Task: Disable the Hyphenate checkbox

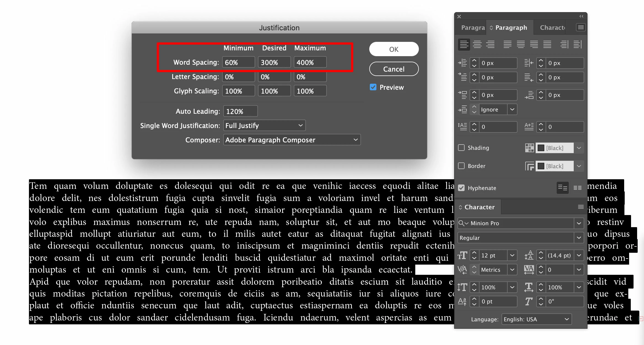Action: [461, 188]
